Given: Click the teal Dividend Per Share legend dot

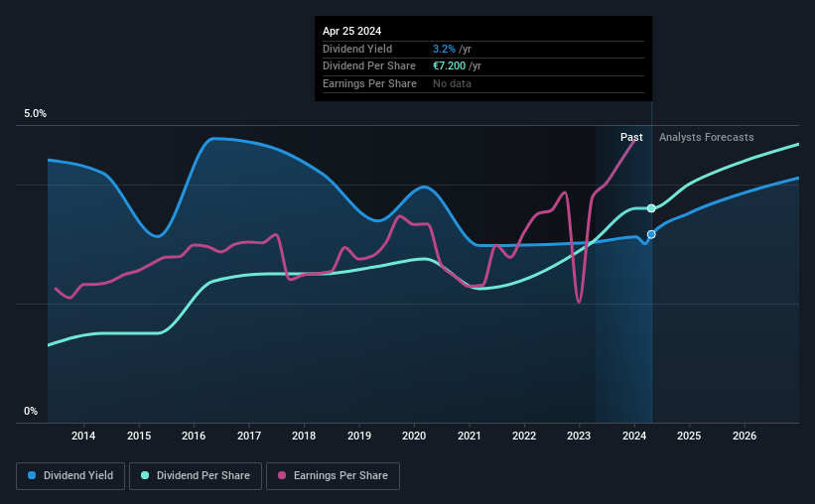Looking at the screenshot, I should tap(145, 475).
